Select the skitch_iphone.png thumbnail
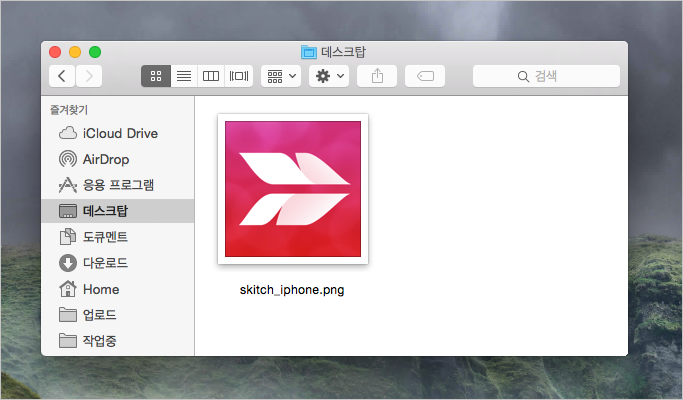Image resolution: width=683 pixels, height=400 pixels. coord(293,189)
